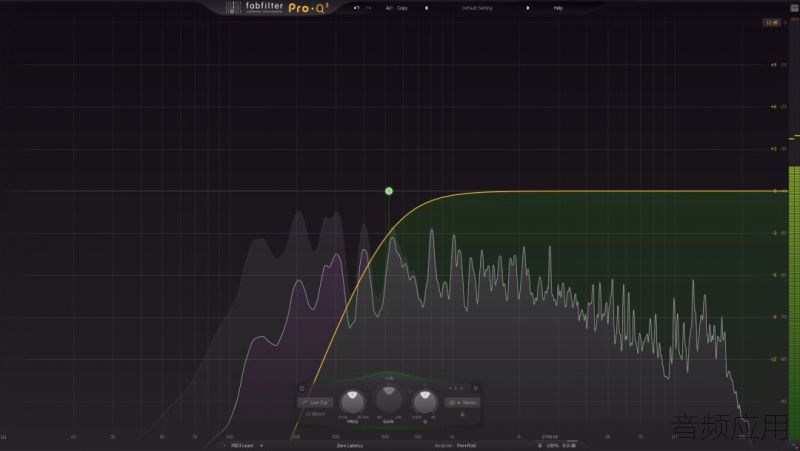The height and width of the screenshot is (451, 800).
Task: Click the FabFilter Pro-Q 3 logo
Action: tap(277, 8)
